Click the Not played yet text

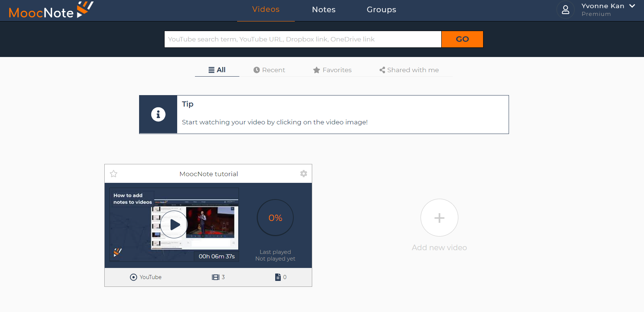(x=275, y=259)
